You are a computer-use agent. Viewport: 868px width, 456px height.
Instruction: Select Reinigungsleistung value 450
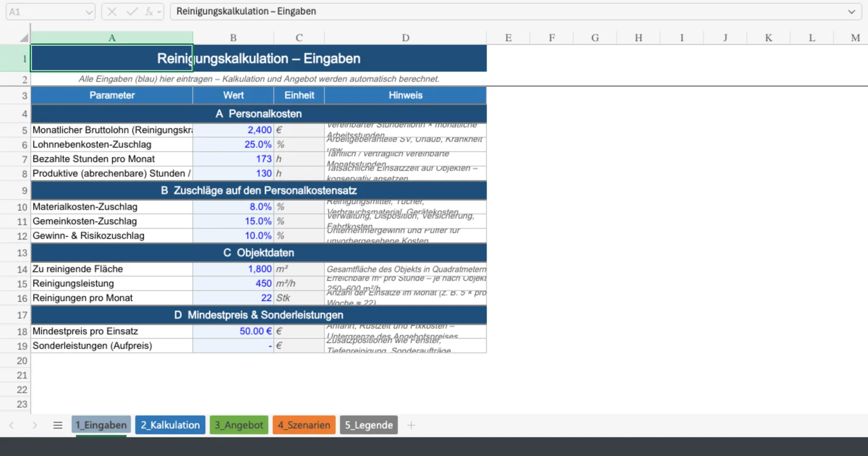click(x=233, y=283)
